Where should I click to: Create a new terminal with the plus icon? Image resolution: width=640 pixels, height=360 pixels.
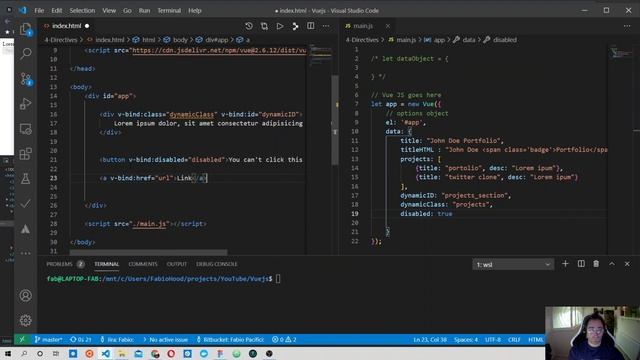[x=565, y=264]
